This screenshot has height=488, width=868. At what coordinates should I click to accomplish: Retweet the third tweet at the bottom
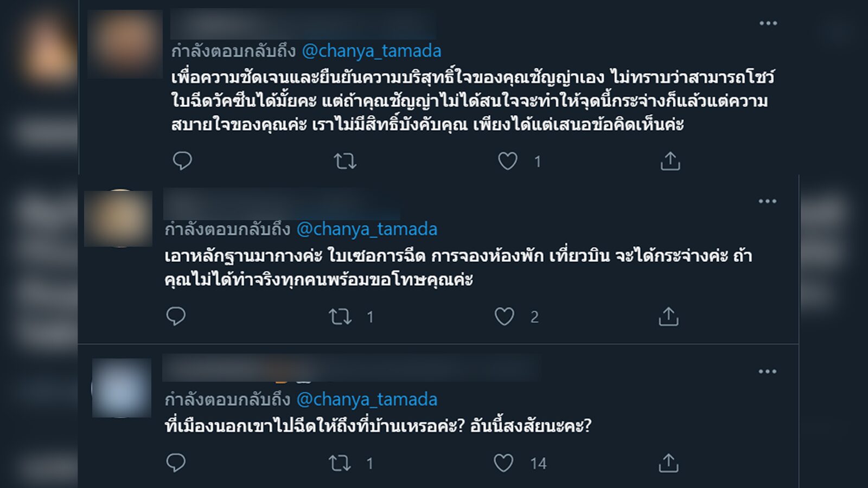tap(340, 463)
